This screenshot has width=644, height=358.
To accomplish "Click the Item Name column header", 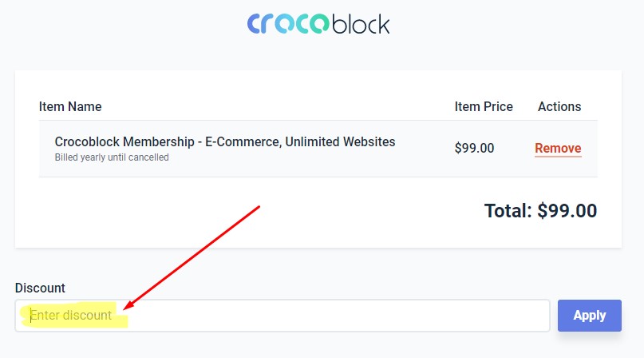I will tap(70, 106).
